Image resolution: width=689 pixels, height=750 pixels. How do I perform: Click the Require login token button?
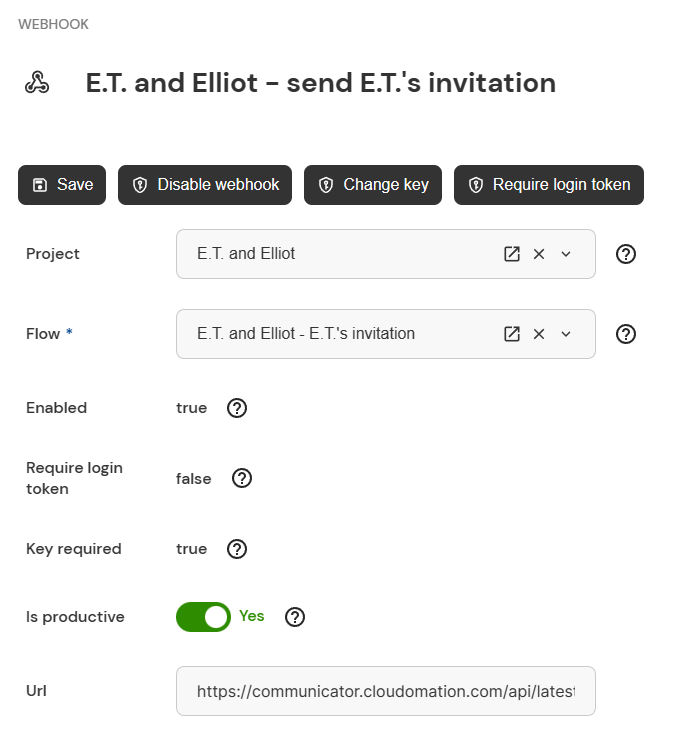[x=549, y=185]
